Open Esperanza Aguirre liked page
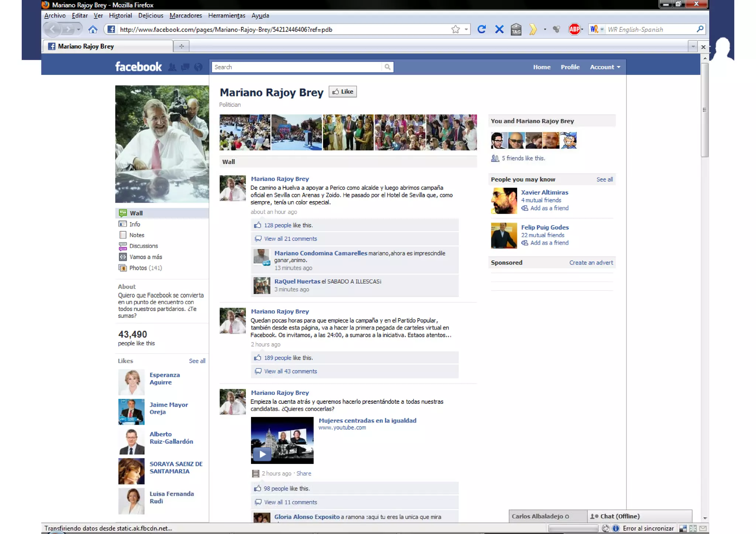Image resolution: width=756 pixels, height=534 pixels. (164, 379)
